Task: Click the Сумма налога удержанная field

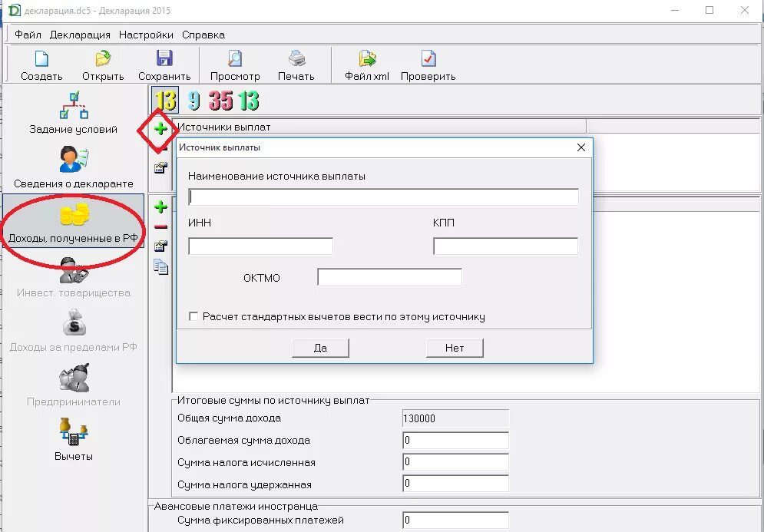Action: point(455,484)
